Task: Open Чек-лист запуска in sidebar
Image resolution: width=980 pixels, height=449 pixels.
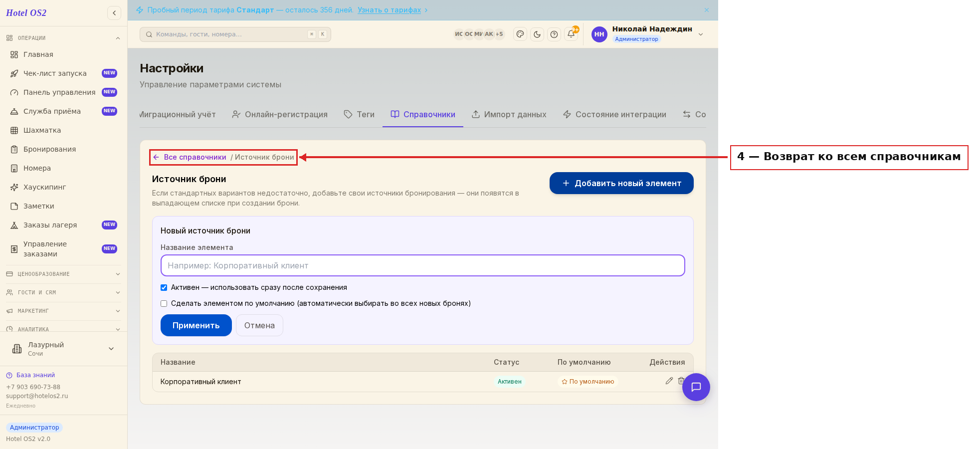Action: click(63, 73)
